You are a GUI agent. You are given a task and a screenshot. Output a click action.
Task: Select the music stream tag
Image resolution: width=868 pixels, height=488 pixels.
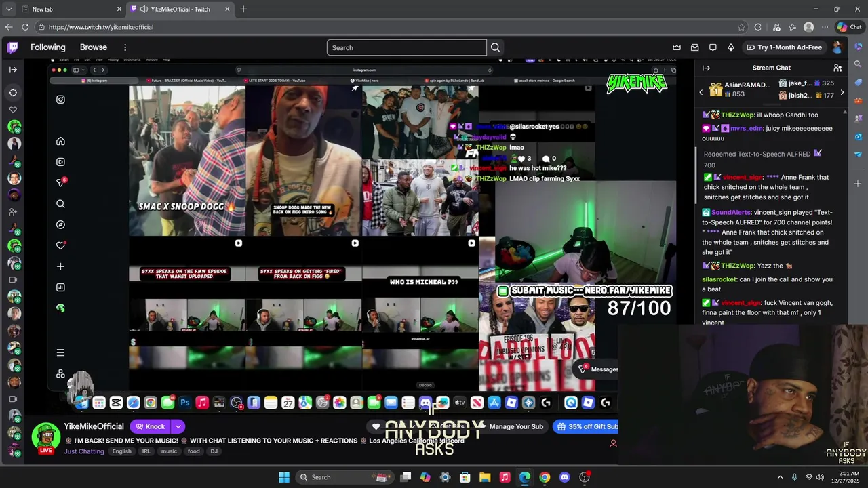coord(169,451)
